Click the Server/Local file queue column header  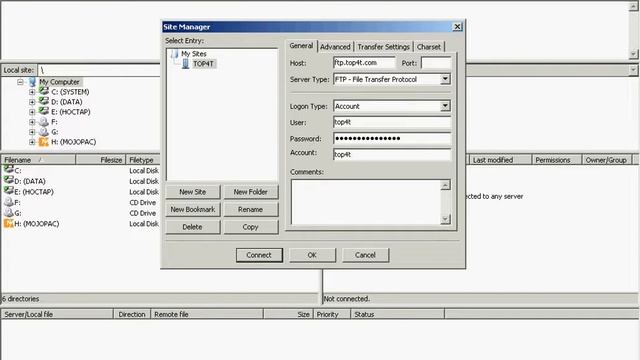57,314
